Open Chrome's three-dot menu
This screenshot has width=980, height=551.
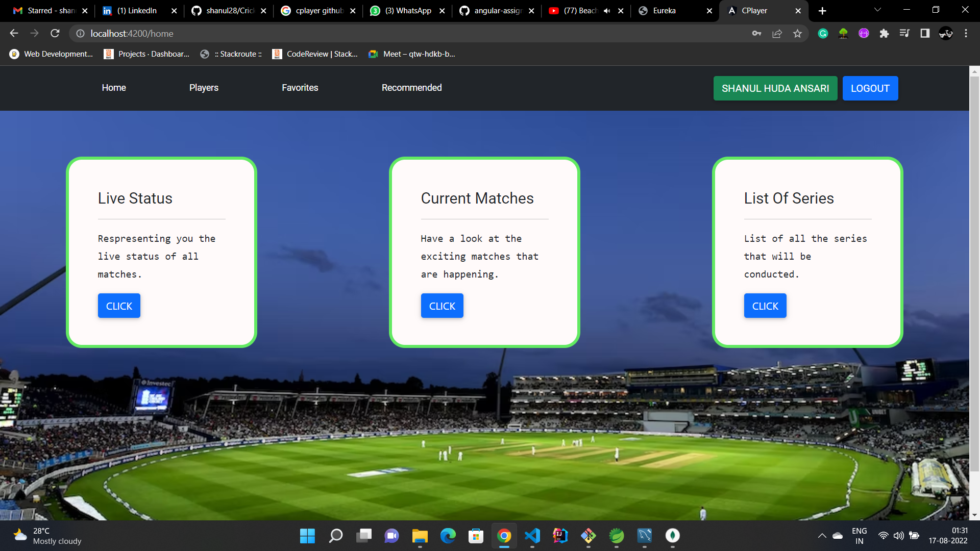pyautogui.click(x=966, y=33)
